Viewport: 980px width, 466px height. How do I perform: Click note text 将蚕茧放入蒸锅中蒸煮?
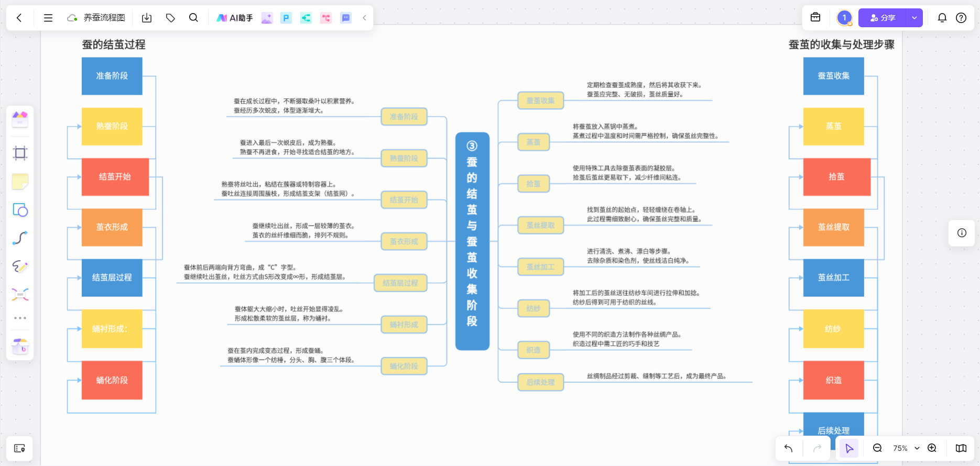(x=605, y=126)
